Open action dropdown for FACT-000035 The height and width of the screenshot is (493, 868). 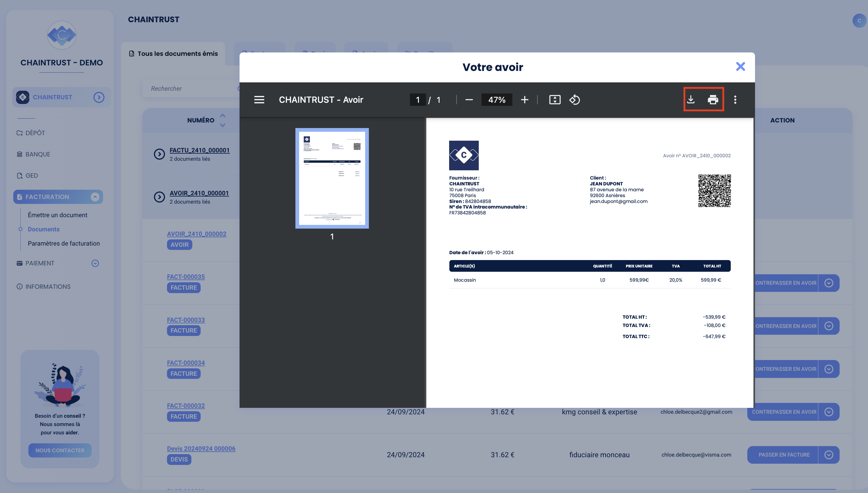pos(829,283)
